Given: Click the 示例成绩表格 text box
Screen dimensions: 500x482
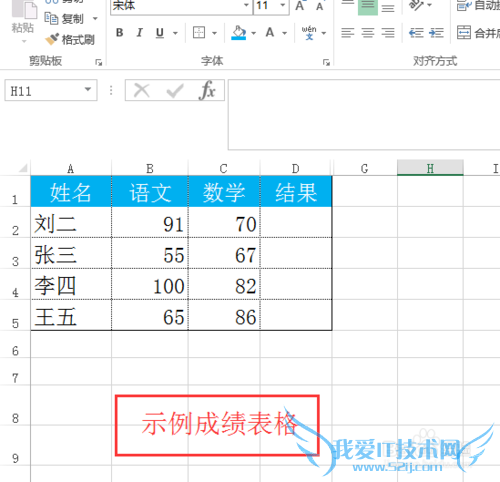Looking at the screenshot, I should [x=217, y=425].
